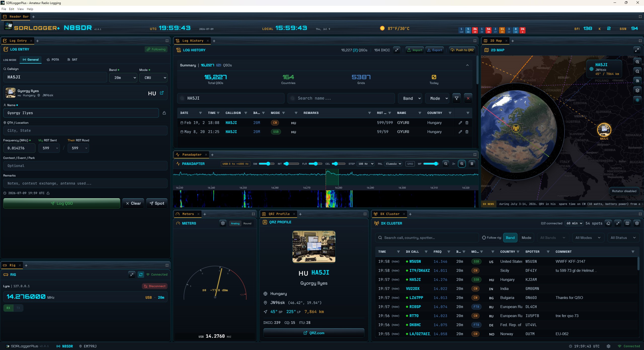Open Meters settings gear
Screen dimensions: 644x350
click(x=223, y=223)
